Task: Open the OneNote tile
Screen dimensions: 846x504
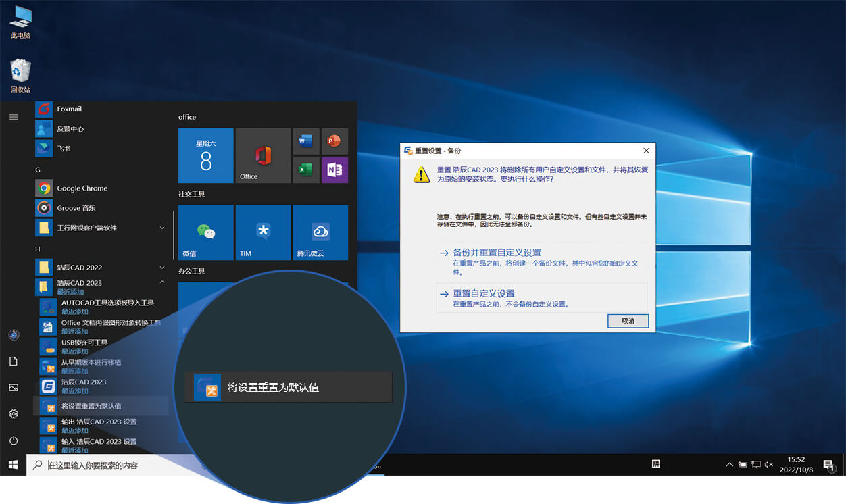Action: [334, 170]
